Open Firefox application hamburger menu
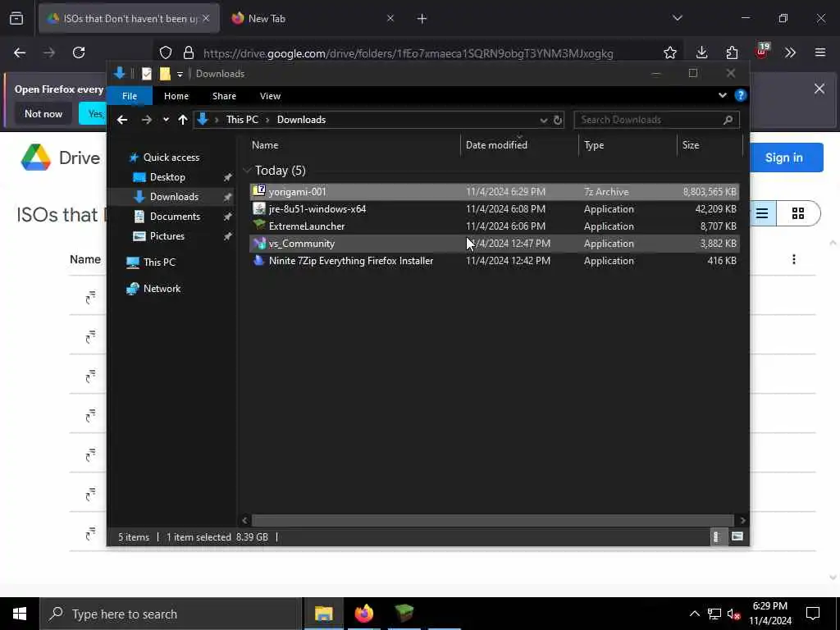 819,52
